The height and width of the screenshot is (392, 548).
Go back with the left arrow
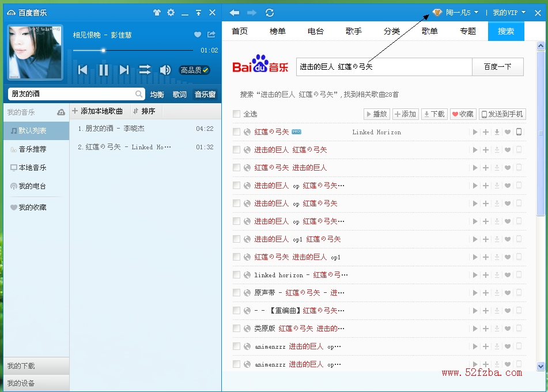click(235, 13)
